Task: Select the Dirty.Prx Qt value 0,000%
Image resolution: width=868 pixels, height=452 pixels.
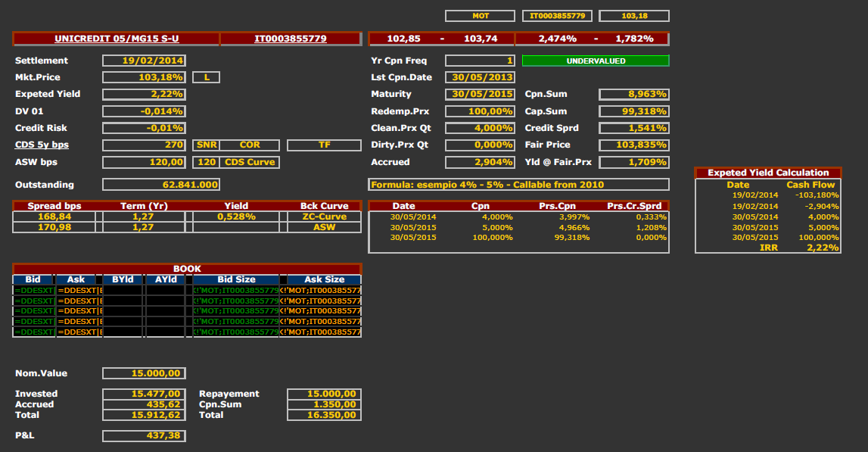Action: click(x=480, y=145)
